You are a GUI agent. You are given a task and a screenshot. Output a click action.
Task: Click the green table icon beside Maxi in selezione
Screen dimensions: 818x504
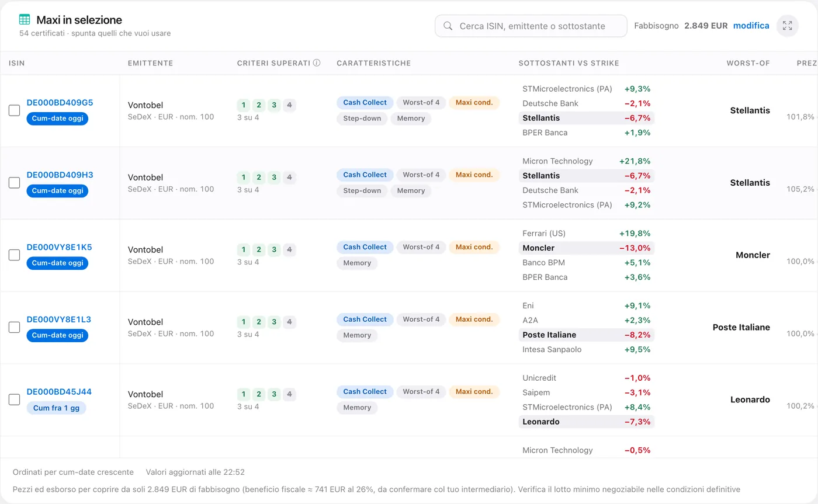click(25, 19)
